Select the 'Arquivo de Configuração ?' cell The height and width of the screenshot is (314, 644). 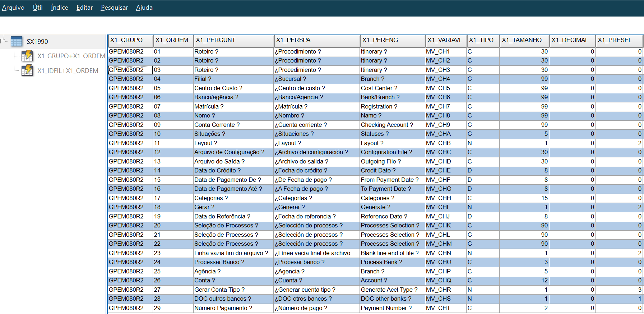[x=233, y=152]
